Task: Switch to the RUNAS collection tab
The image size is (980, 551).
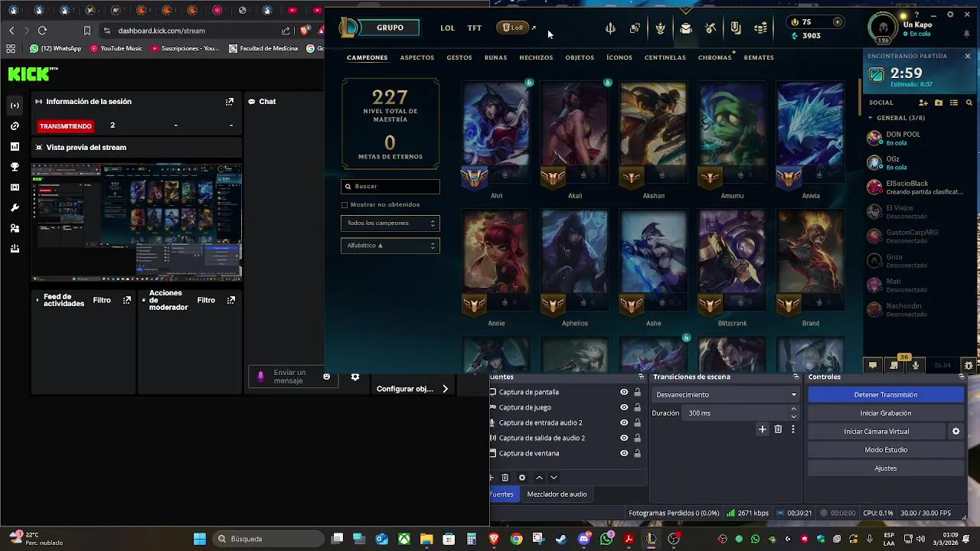Action: pyautogui.click(x=495, y=57)
